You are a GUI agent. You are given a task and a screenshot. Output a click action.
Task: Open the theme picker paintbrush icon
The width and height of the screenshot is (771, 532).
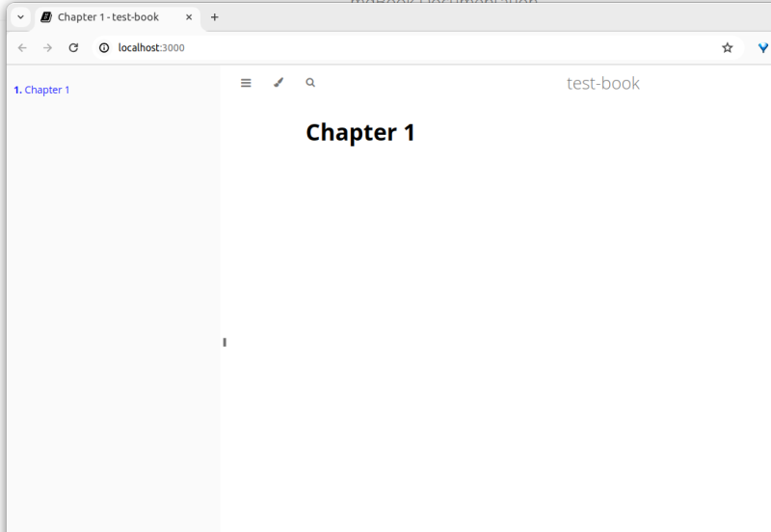pos(279,83)
